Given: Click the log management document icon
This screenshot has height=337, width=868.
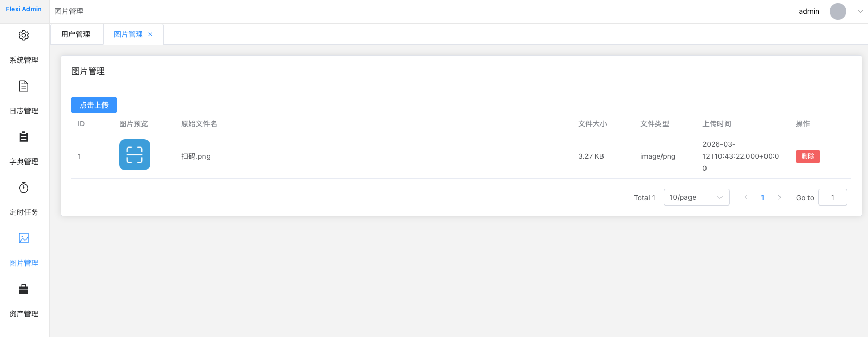Looking at the screenshot, I should [x=24, y=86].
